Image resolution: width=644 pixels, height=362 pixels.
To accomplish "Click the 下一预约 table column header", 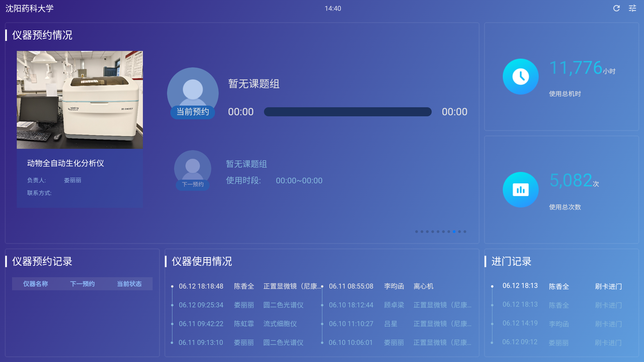I will [x=82, y=284].
